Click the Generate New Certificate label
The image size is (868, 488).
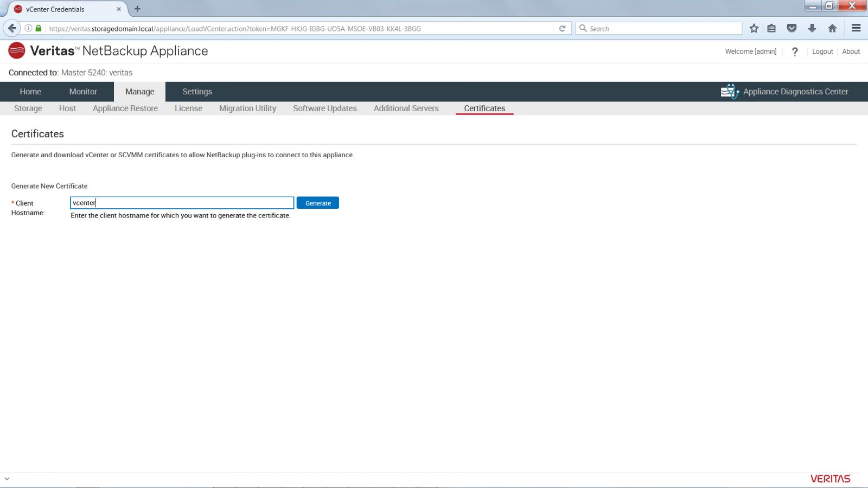[x=49, y=186]
